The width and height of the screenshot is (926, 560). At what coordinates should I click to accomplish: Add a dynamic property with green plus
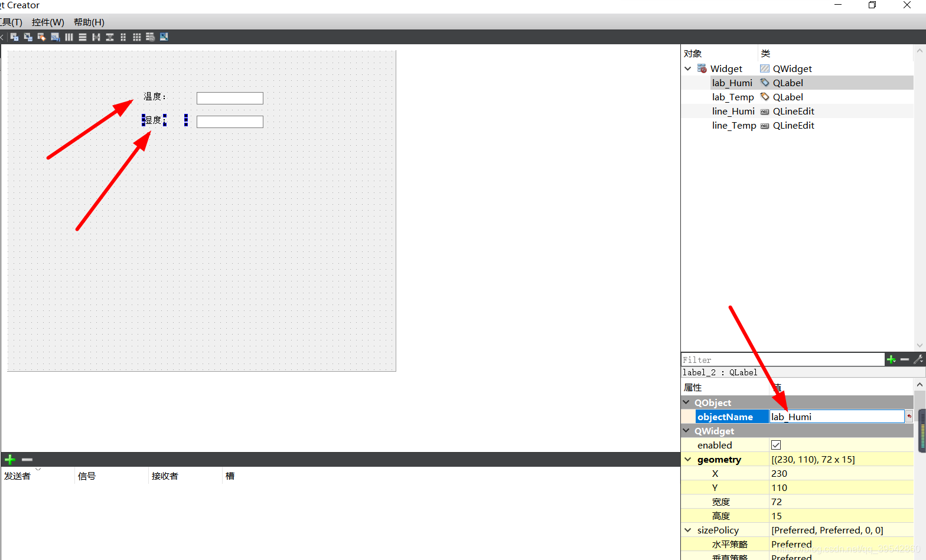(x=891, y=359)
